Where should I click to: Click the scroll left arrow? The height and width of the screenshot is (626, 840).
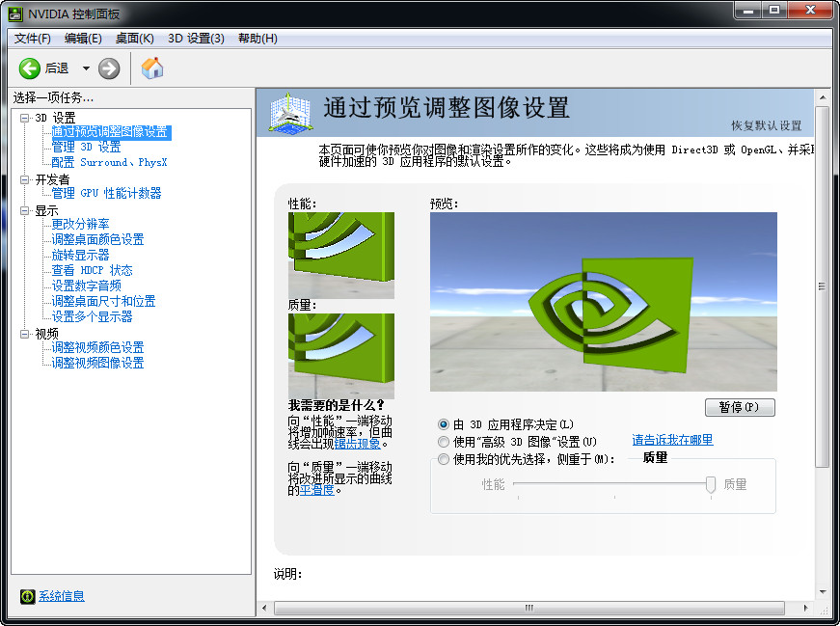pyautogui.click(x=264, y=608)
